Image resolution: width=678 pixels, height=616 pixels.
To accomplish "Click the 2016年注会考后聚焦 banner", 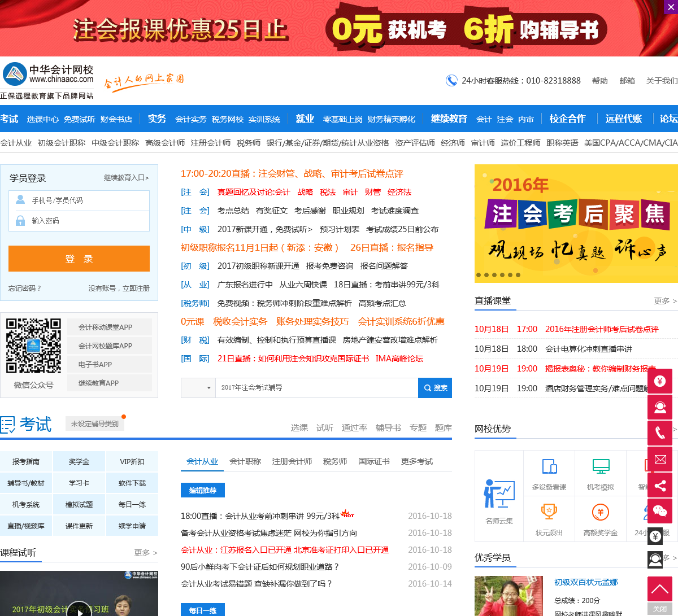I will click(x=576, y=223).
